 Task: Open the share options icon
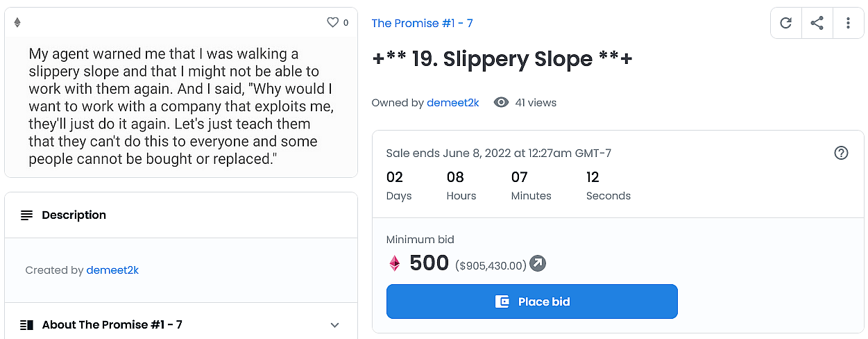click(817, 23)
